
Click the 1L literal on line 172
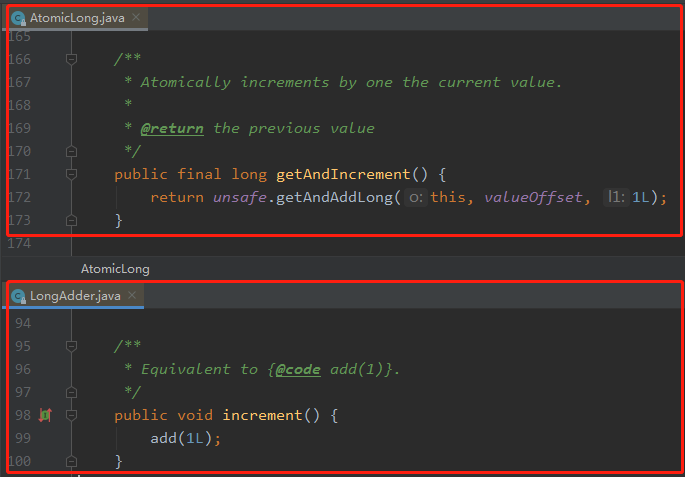(641, 197)
